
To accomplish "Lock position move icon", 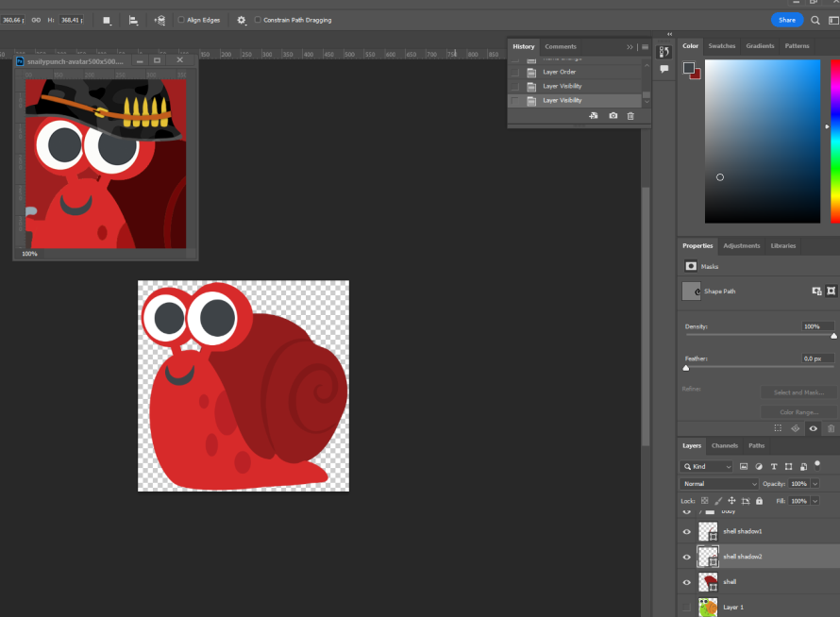I will 731,501.
